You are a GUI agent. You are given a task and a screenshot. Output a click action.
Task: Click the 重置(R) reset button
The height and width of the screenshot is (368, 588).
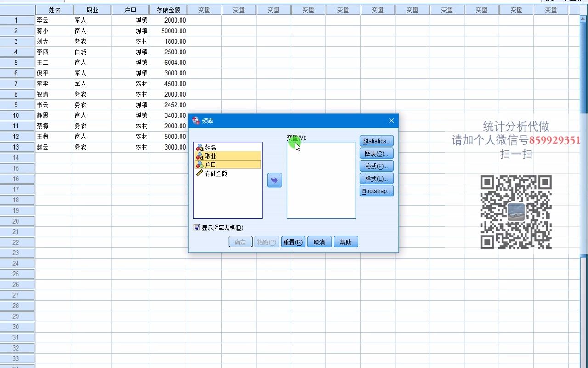pos(294,242)
